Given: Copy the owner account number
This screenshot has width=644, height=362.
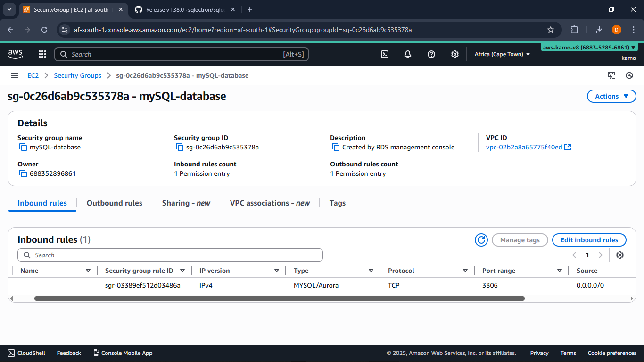Looking at the screenshot, I should coord(23,173).
